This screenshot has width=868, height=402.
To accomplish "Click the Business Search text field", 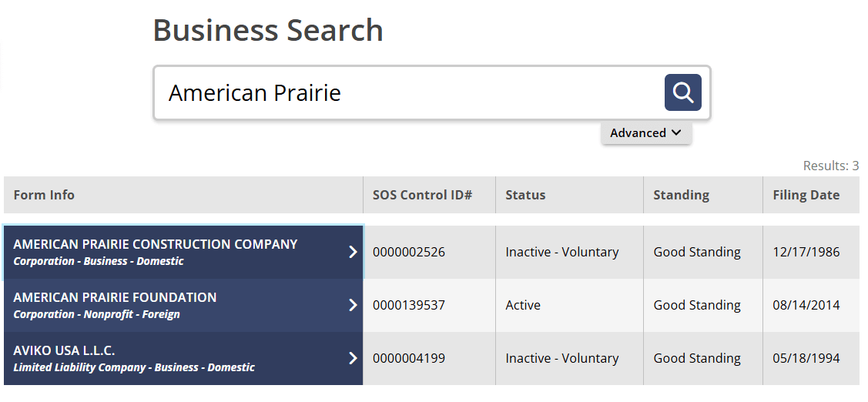I will [408, 93].
